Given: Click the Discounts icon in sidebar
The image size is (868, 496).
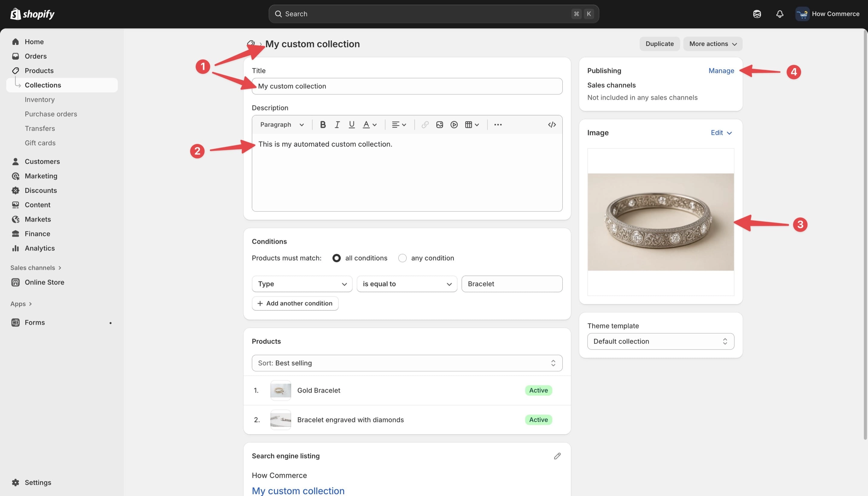Looking at the screenshot, I should [x=15, y=190].
